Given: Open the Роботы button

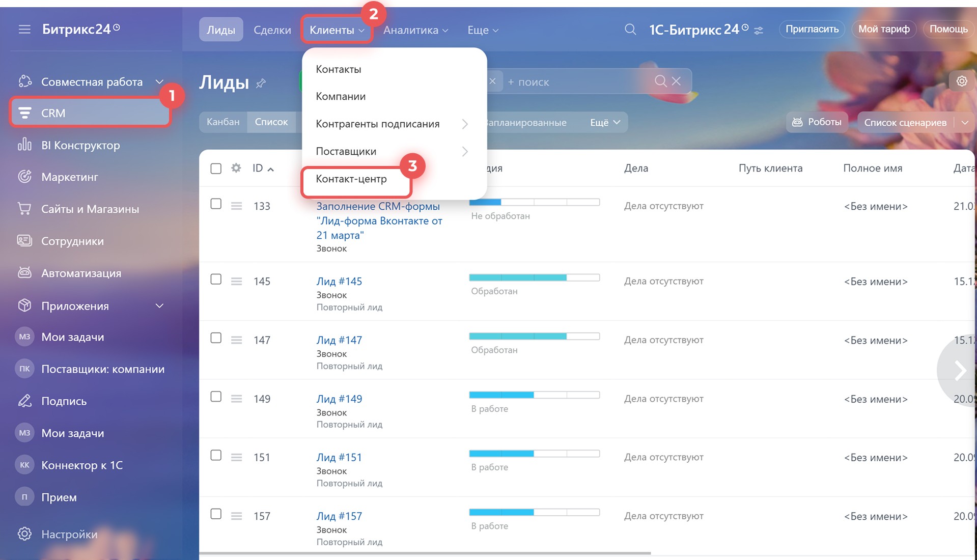Looking at the screenshot, I should point(817,122).
